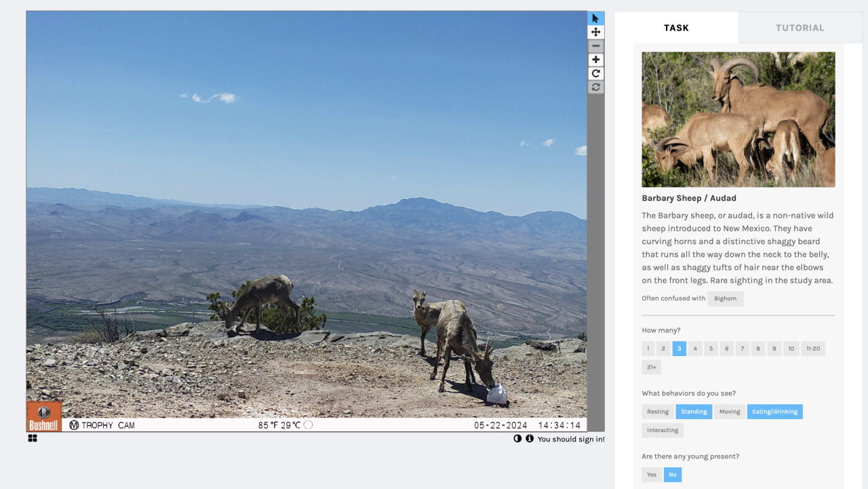The height and width of the screenshot is (489, 868).
Task: Rotate the camera trap image
Action: coord(595,73)
